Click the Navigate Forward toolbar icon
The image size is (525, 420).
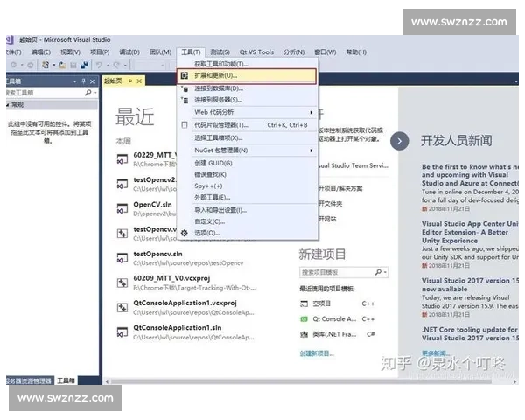(30, 65)
